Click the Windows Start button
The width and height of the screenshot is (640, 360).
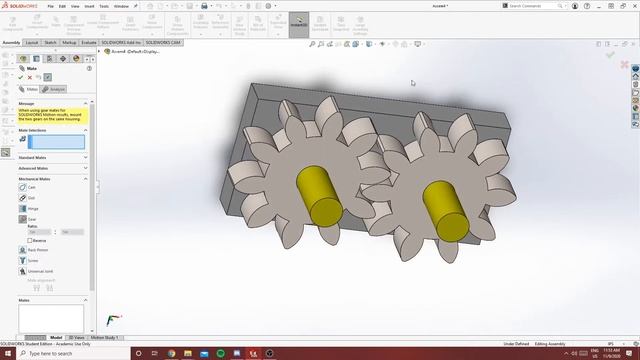[x=8, y=353]
